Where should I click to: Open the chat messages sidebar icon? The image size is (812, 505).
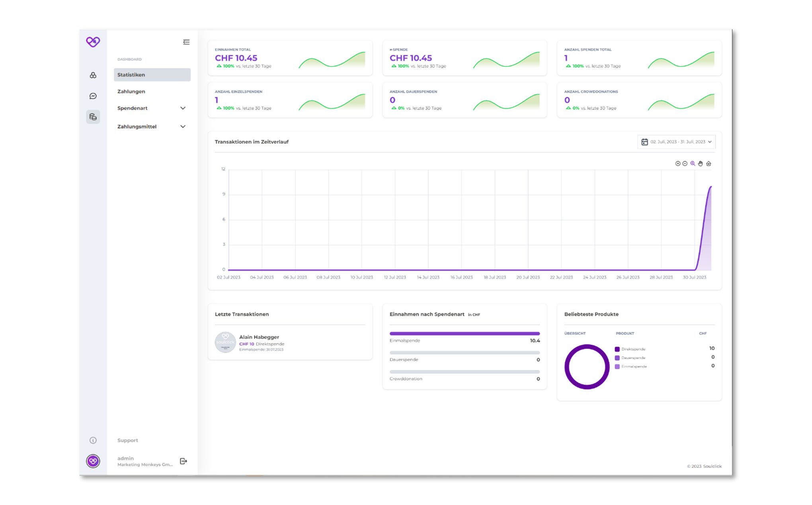(93, 96)
